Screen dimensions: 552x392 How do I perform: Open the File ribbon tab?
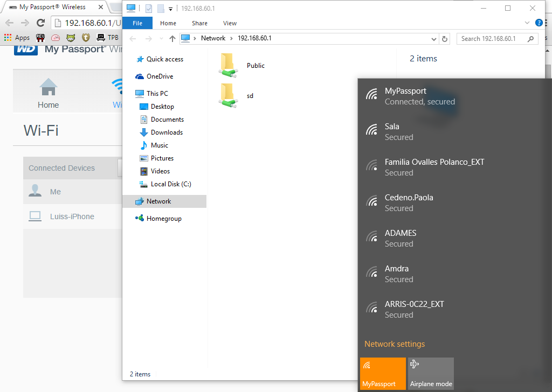pyautogui.click(x=137, y=23)
